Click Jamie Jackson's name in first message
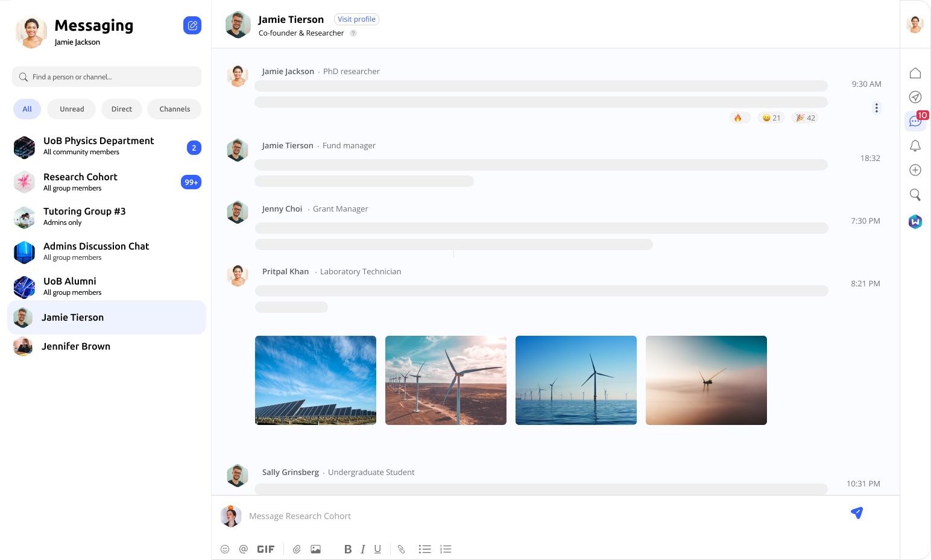 [x=288, y=71]
